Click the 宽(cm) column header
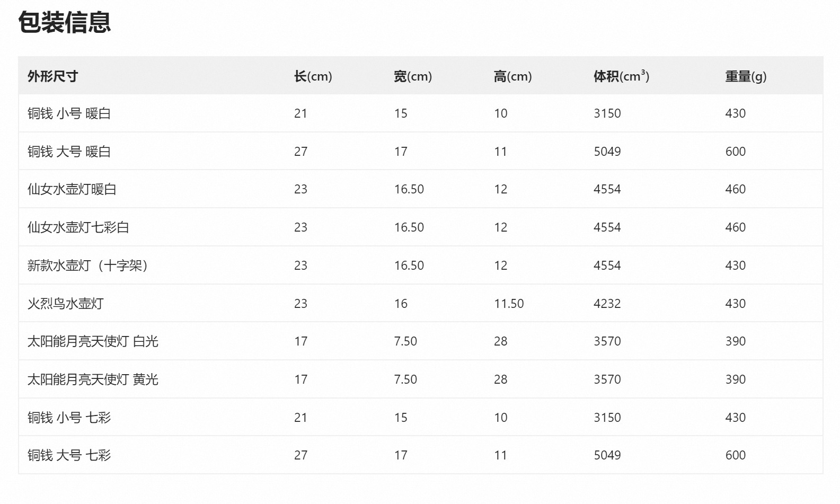The width and height of the screenshot is (840, 504). coord(413,76)
